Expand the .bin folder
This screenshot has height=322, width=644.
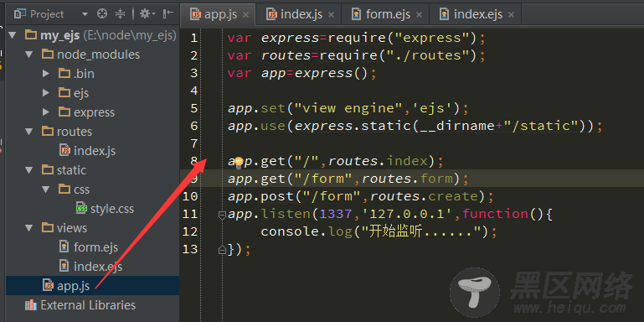(x=46, y=74)
